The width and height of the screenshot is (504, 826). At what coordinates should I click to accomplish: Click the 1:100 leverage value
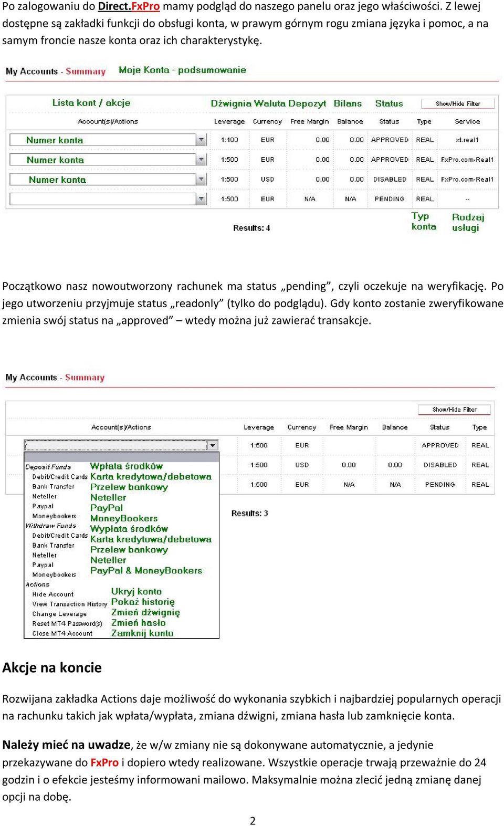[x=229, y=140]
